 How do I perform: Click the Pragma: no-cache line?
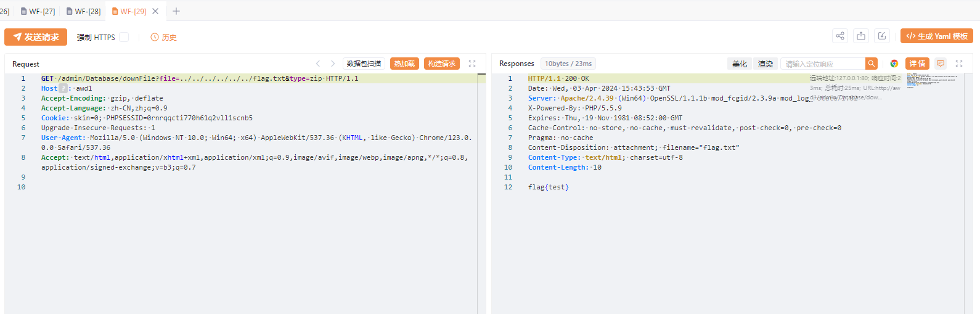coord(561,138)
